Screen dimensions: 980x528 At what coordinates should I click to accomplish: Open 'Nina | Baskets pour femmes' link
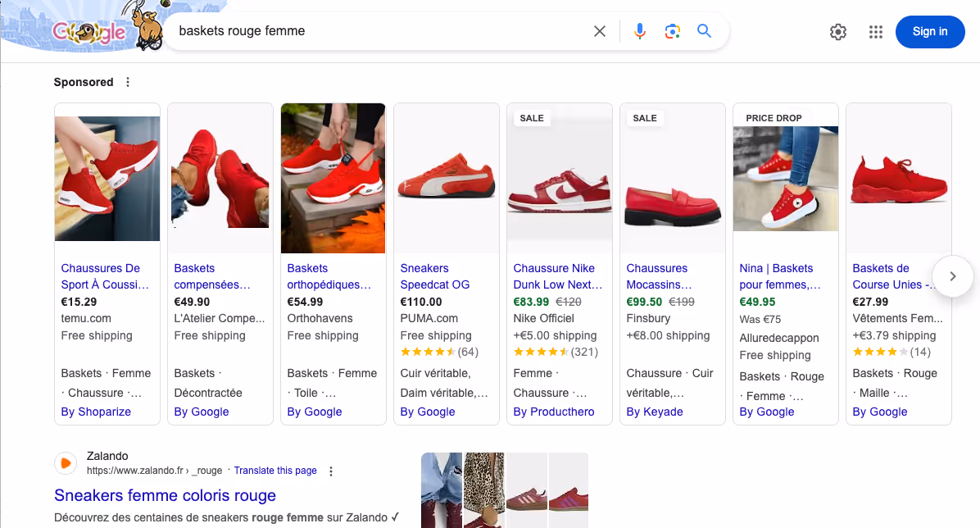780,276
